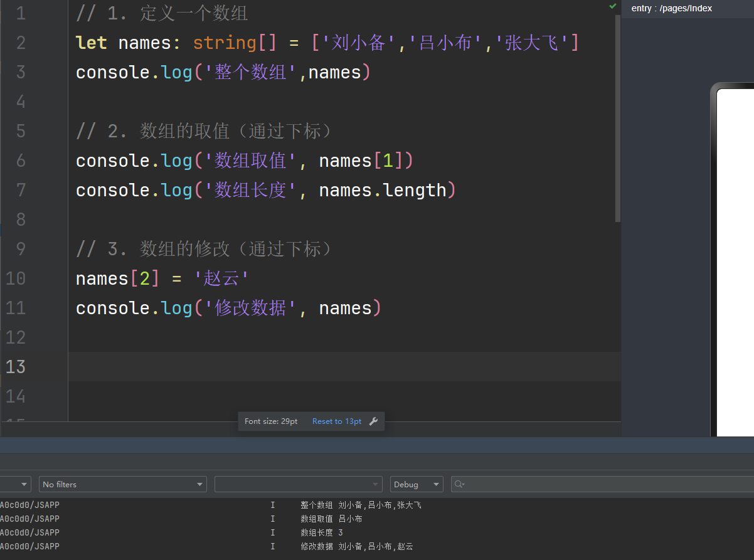
Task: Click log row '数组取值 吕小布'
Action: (331, 519)
